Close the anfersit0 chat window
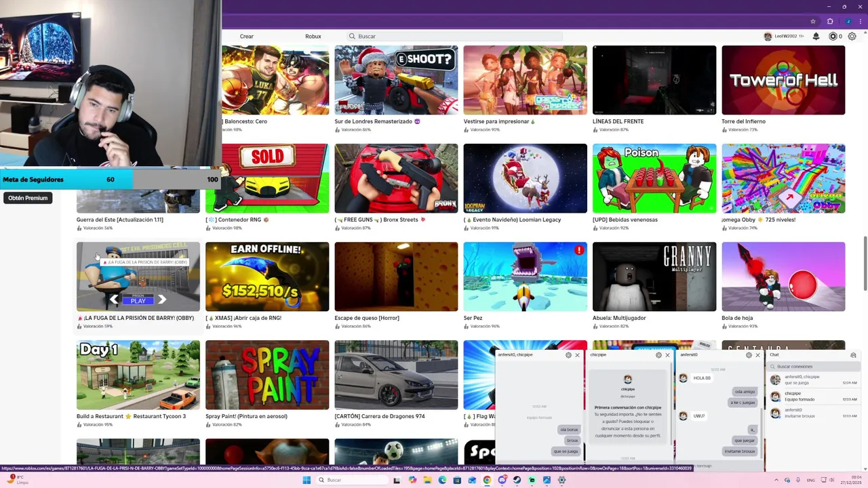This screenshot has height=488, width=868. point(757,355)
